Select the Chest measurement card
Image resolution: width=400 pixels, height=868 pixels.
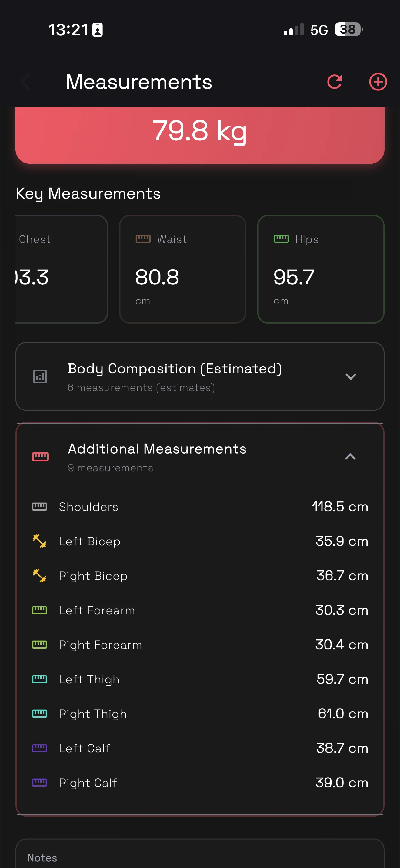pos(61,269)
